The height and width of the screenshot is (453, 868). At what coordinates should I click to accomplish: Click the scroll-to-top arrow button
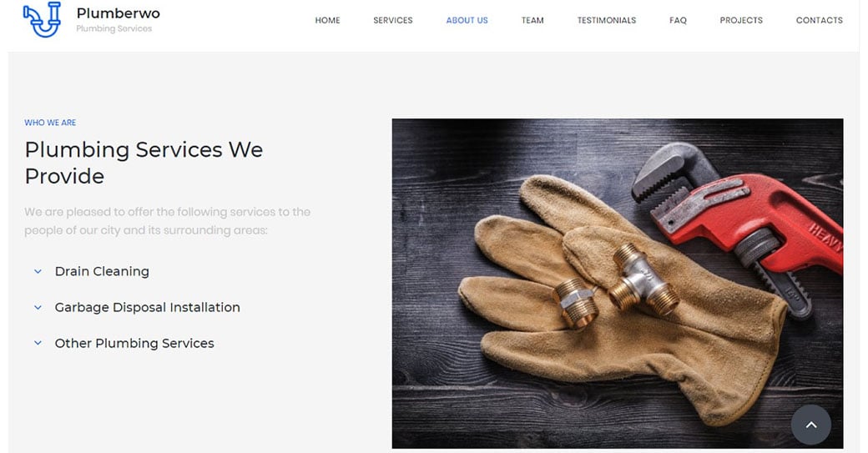click(811, 425)
